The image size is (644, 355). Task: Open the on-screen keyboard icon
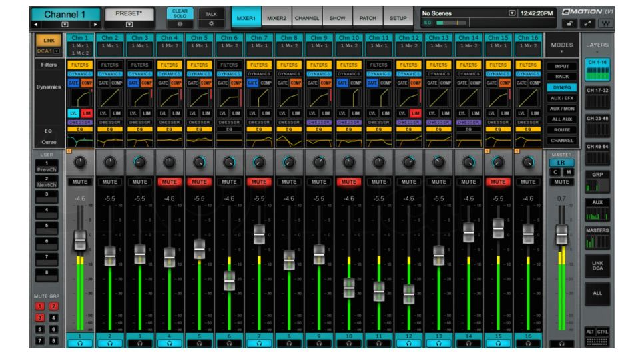click(x=597, y=342)
